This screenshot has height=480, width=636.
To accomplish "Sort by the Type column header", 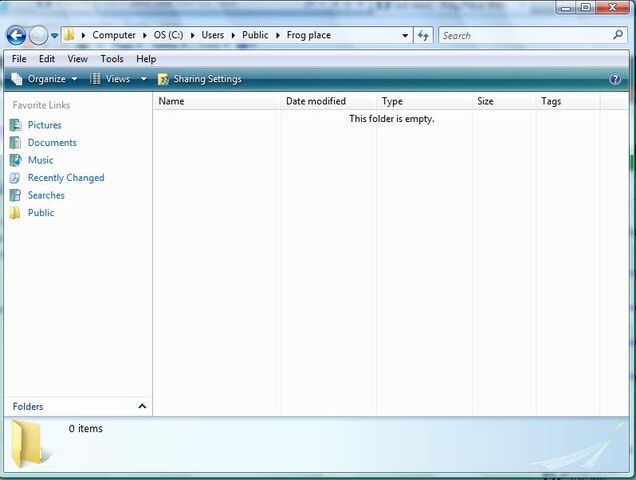I will pos(424,101).
